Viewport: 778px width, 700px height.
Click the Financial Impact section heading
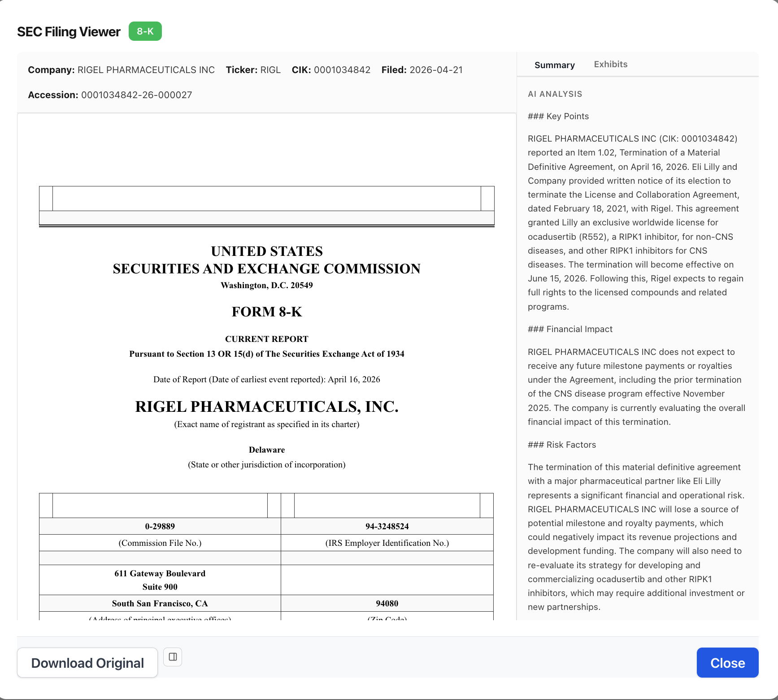570,329
